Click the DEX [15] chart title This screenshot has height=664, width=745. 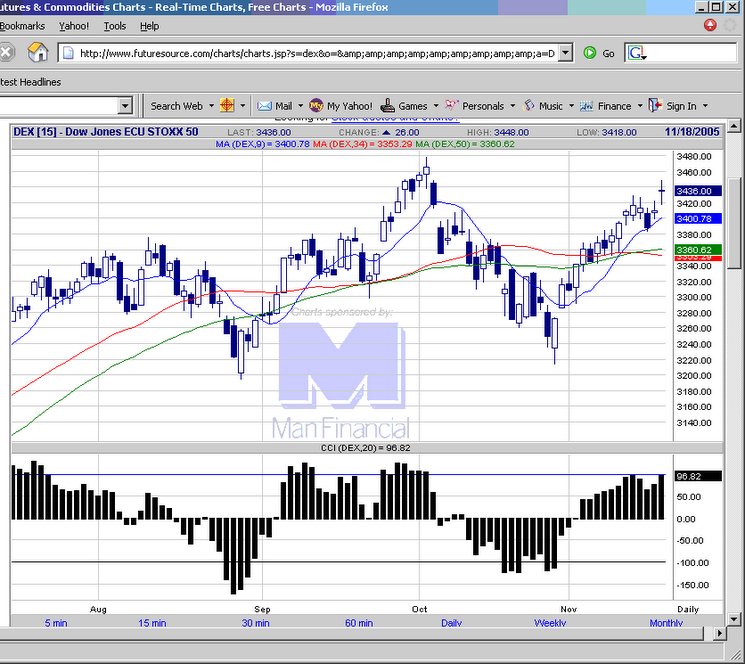105,132
